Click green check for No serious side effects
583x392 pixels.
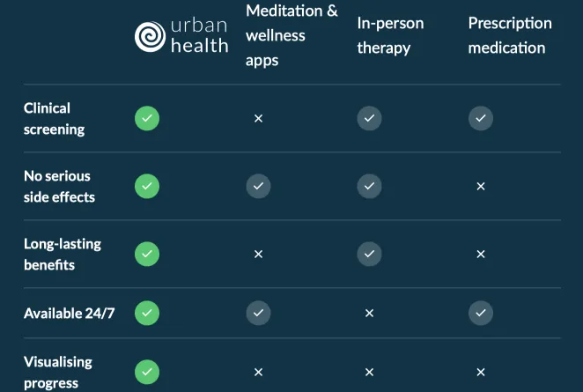(147, 186)
